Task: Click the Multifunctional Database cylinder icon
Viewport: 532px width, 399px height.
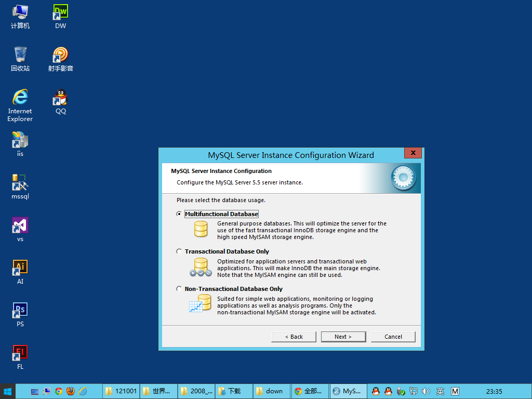Action: [201, 229]
